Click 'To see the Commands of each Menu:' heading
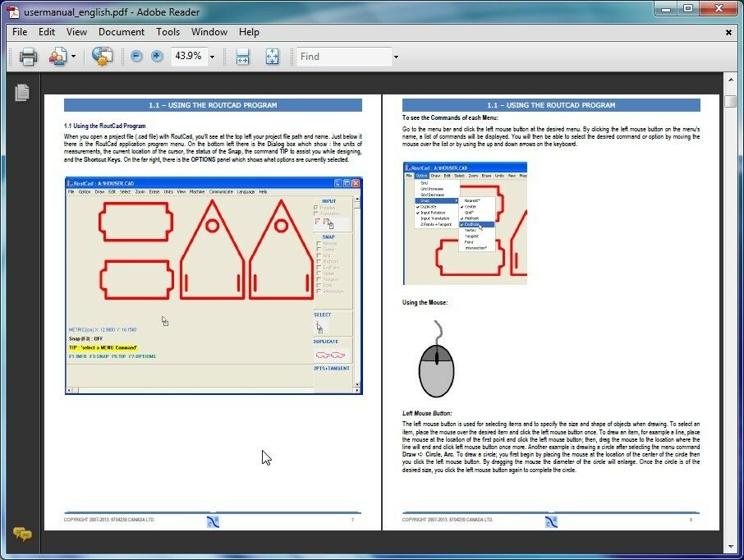The height and width of the screenshot is (560, 744). pos(450,117)
